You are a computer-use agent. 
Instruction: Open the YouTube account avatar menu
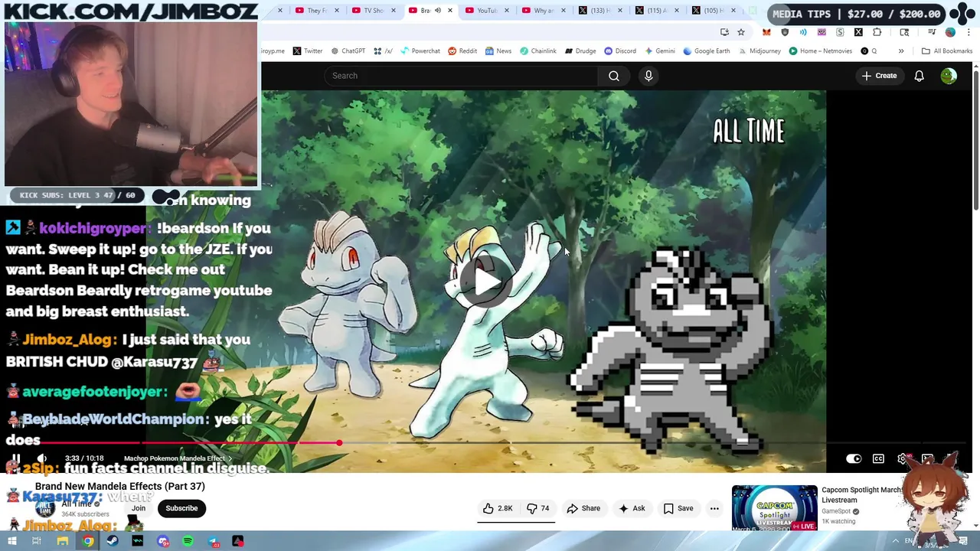[949, 76]
